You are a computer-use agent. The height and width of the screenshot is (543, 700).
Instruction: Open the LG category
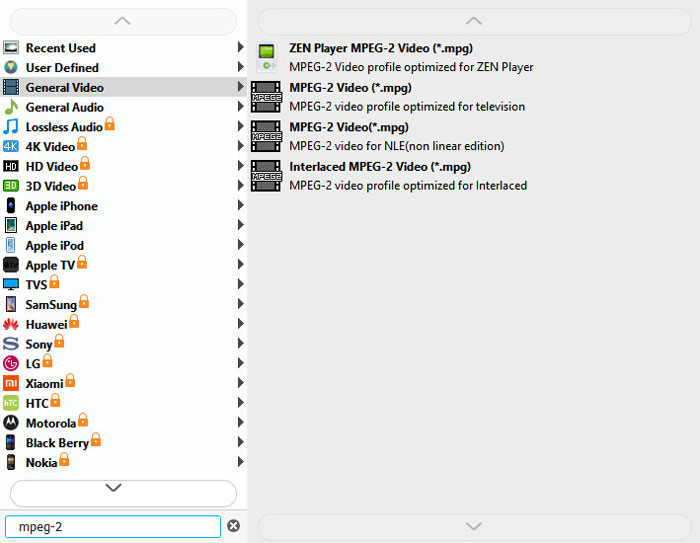[x=124, y=363]
